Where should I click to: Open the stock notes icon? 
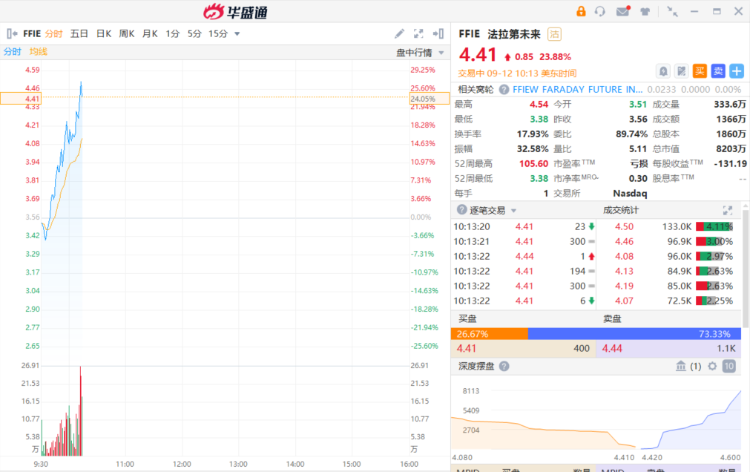(680, 70)
